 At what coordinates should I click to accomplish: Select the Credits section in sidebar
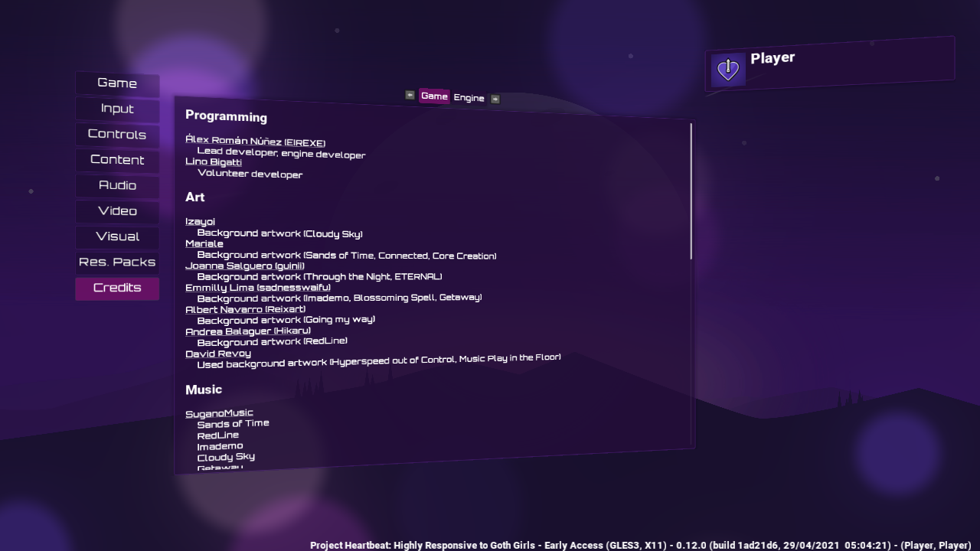tap(117, 288)
